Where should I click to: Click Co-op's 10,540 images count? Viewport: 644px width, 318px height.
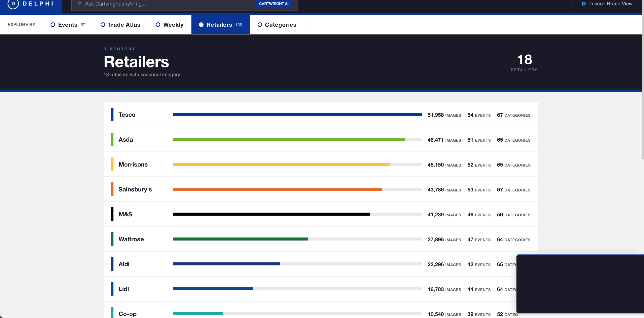(444, 314)
